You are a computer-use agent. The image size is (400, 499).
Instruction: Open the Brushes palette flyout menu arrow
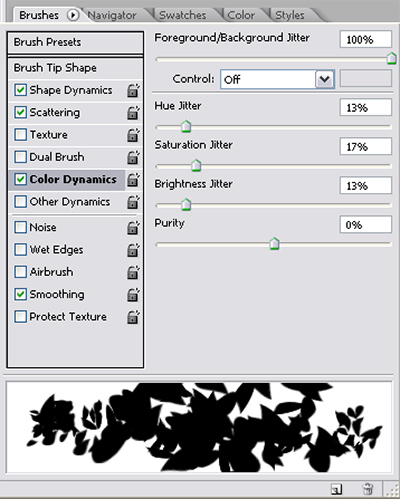click(x=73, y=15)
